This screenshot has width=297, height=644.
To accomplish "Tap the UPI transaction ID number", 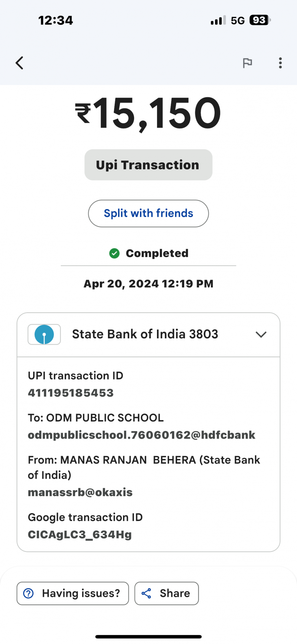I will (x=71, y=393).
